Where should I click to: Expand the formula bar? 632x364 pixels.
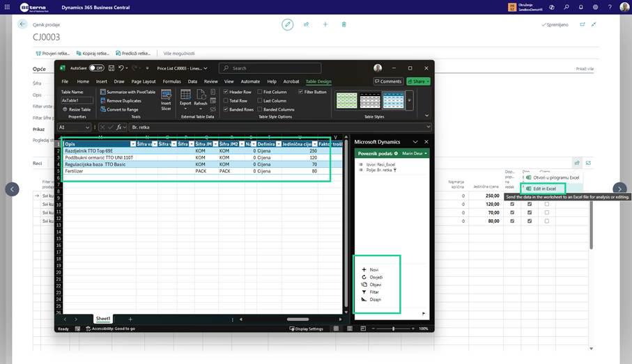click(428, 127)
